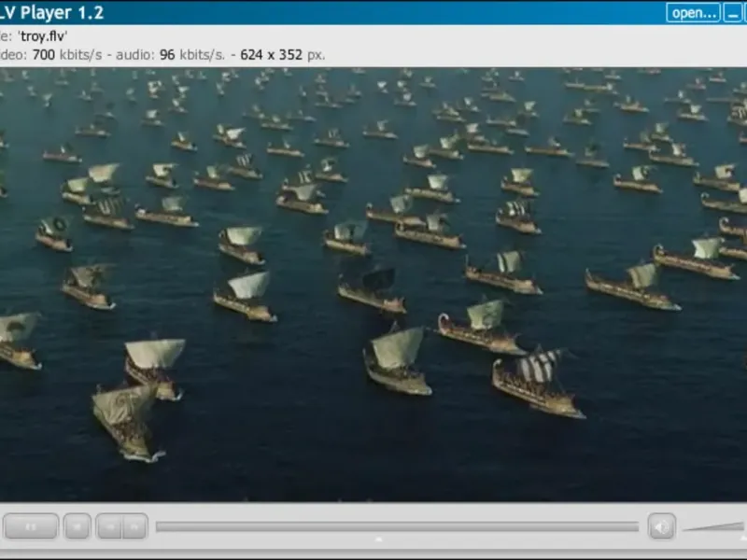
Task: Adjust the volume wedge slider
Action: coord(713,526)
